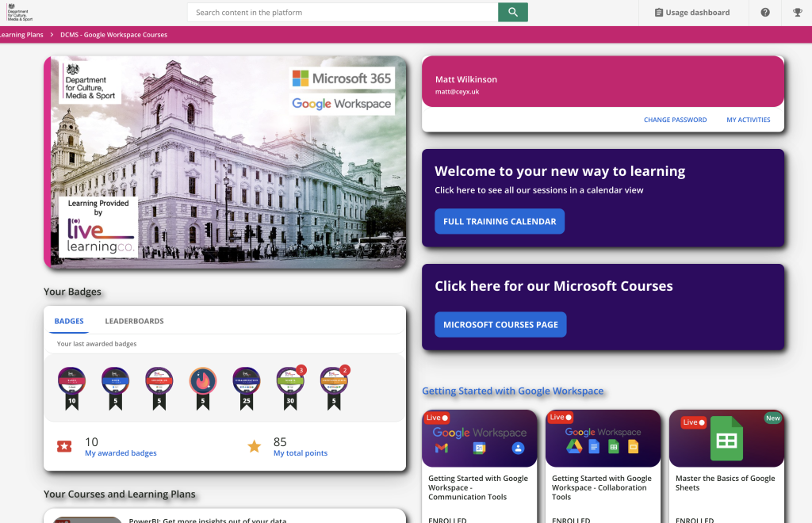Image resolution: width=812 pixels, height=523 pixels.
Task: Open the help question mark icon
Action: coord(765,13)
